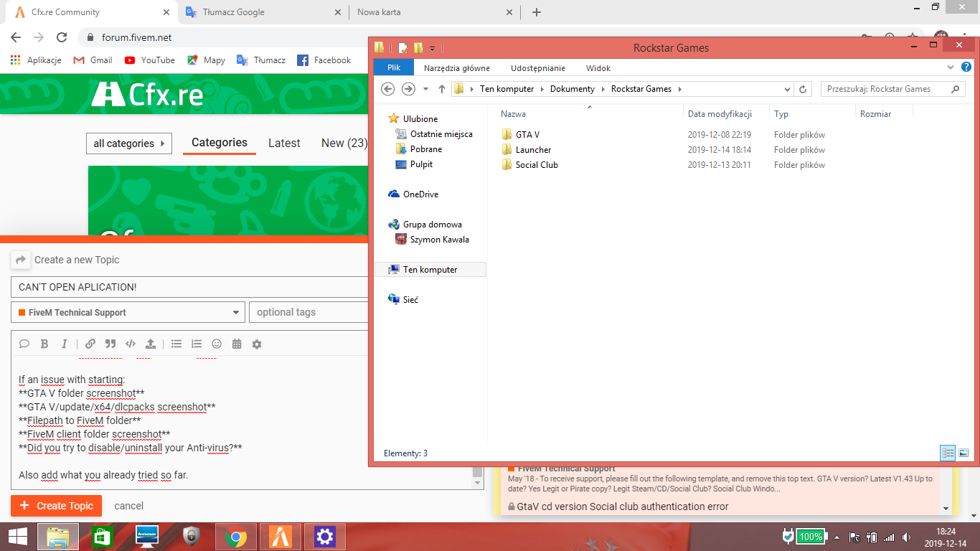Switch Explorer to large icons view

click(963, 453)
